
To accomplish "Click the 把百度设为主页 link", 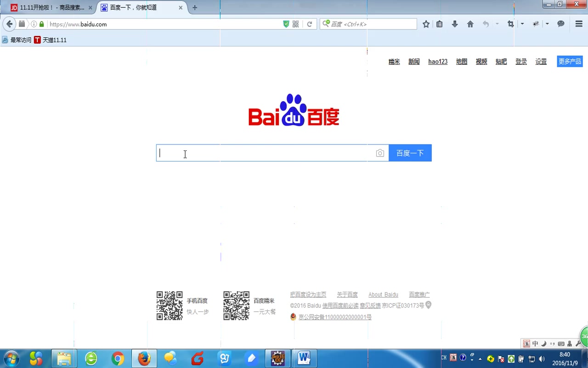I will tap(308, 294).
